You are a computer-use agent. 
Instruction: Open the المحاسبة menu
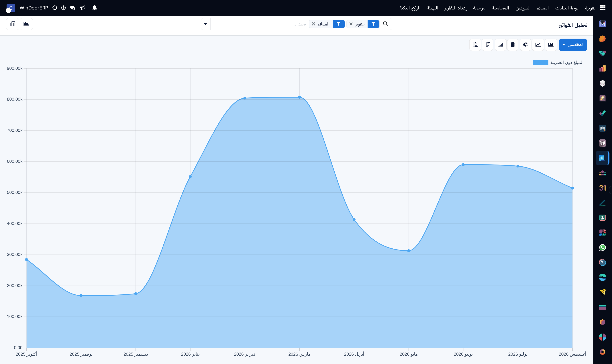(x=500, y=8)
